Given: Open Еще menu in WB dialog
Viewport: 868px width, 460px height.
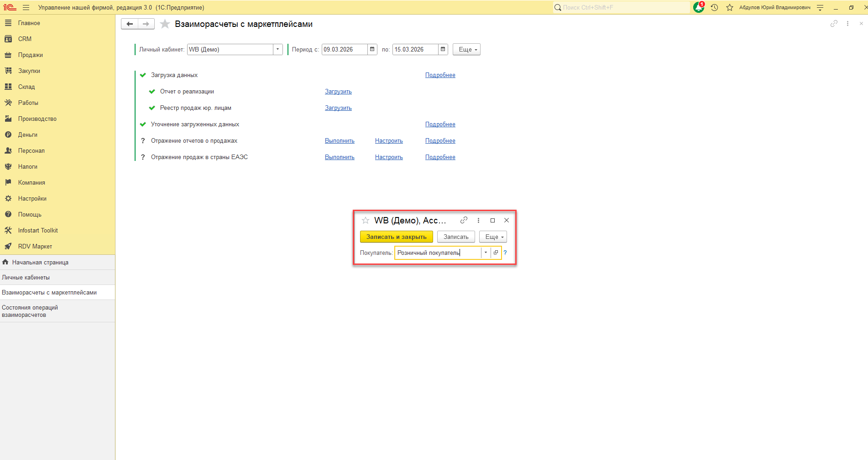Looking at the screenshot, I should [x=493, y=237].
